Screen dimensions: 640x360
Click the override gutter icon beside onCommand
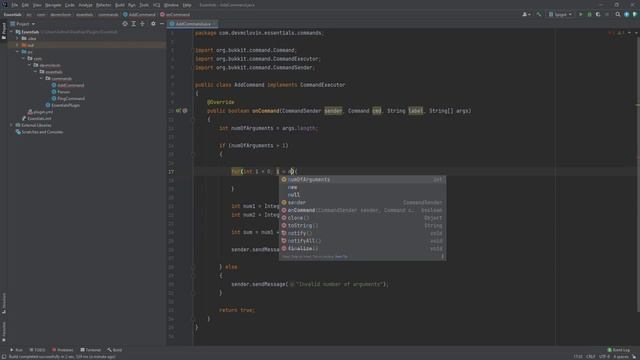178,111
